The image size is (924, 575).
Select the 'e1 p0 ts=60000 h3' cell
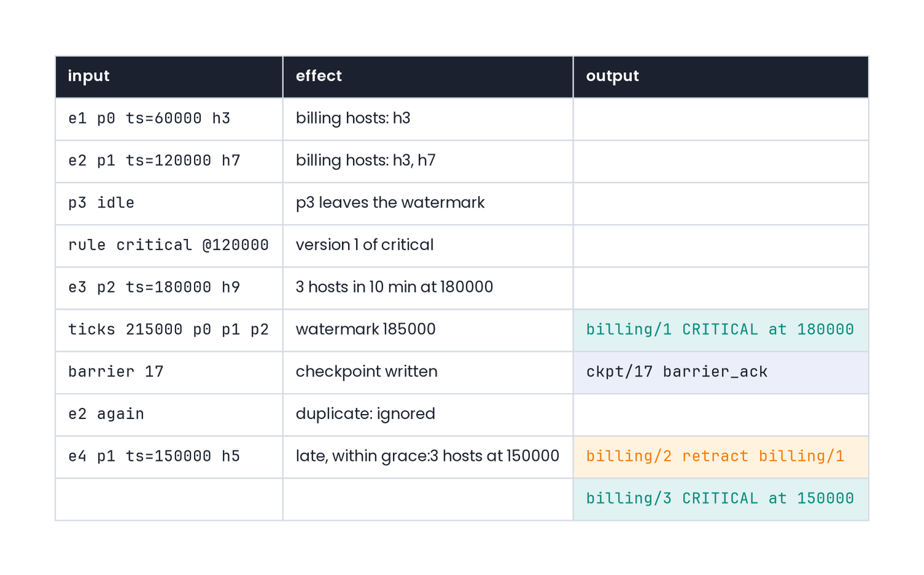169,119
